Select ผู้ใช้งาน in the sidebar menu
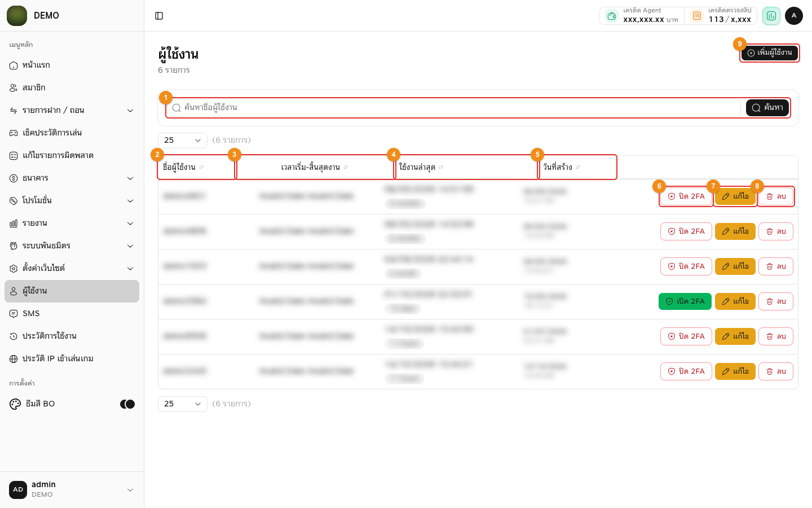812x508 pixels. [x=72, y=291]
